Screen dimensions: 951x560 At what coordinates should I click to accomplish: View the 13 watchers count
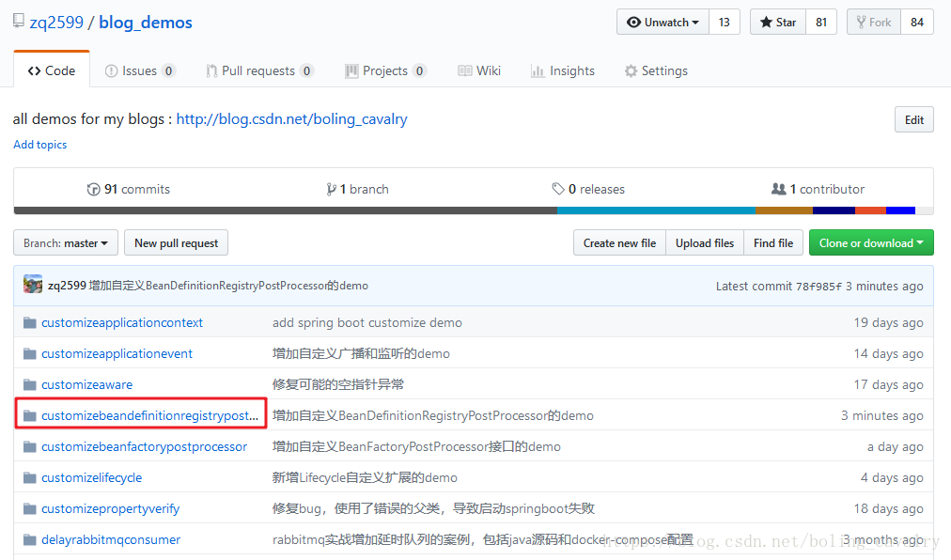(725, 23)
